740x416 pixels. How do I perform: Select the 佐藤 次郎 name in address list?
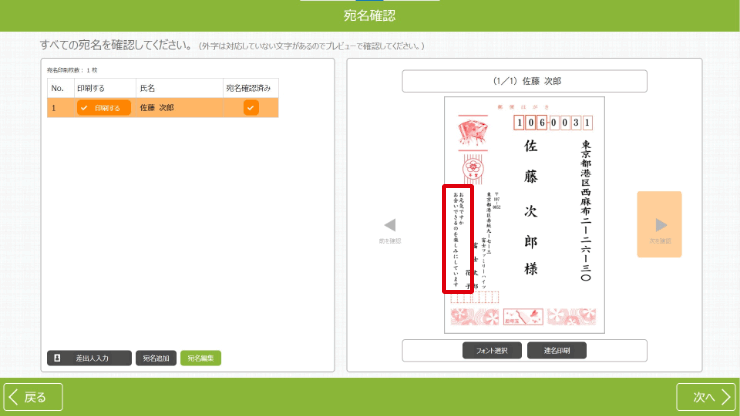156,107
